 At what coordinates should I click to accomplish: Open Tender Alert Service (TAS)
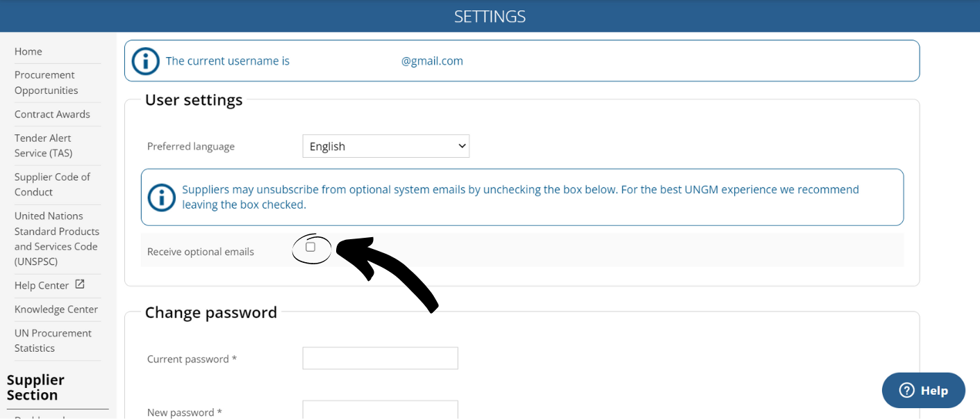[x=43, y=145]
